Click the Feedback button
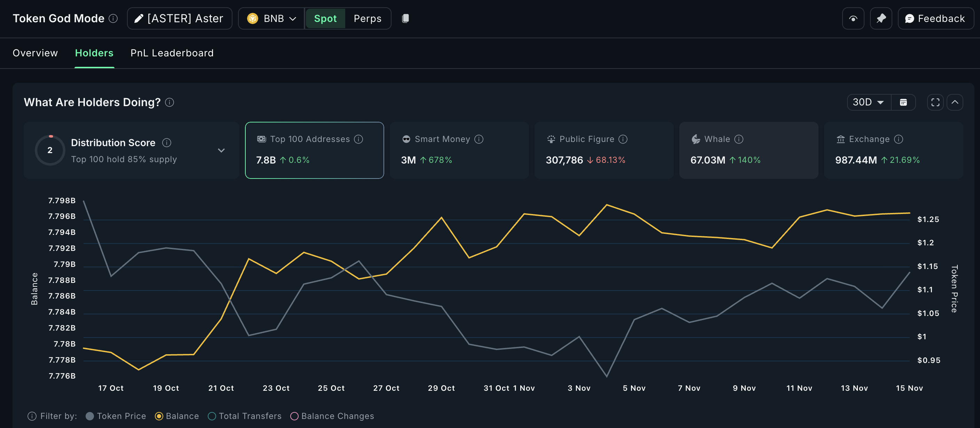980x428 pixels. point(935,18)
